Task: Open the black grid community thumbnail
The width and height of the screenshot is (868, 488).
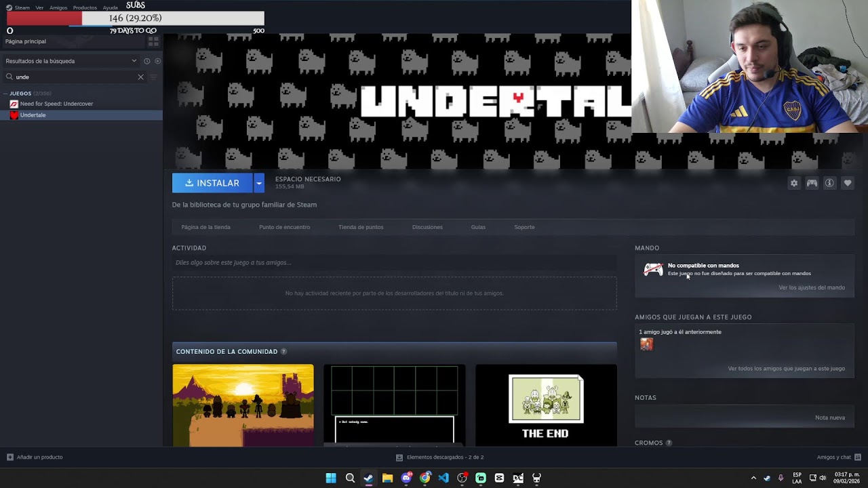Action: pos(394,405)
